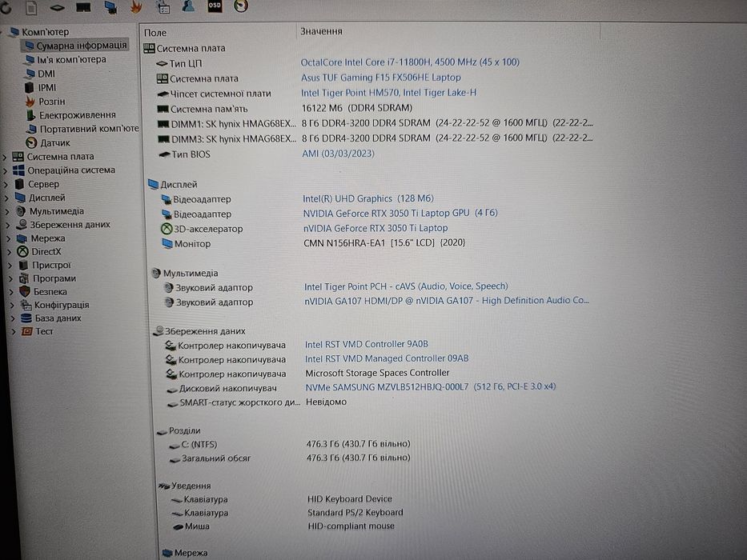Screen dimensions: 747x560
Task: Expand the Дисплей tree node
Action: [x=6, y=198]
